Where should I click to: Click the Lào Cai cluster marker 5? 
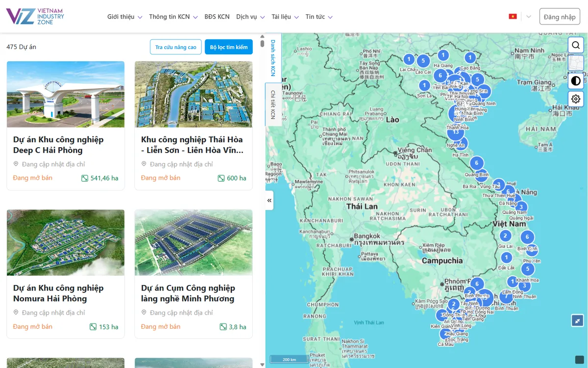(423, 61)
